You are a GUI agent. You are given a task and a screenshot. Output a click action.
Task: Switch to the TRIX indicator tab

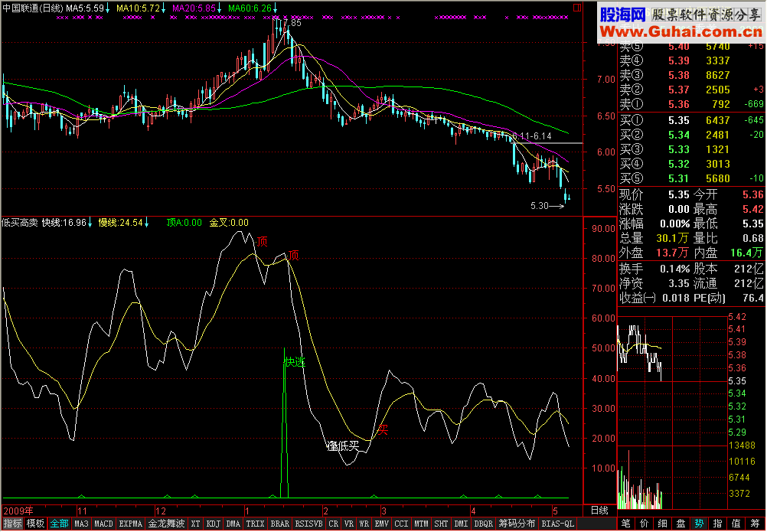[x=255, y=524]
